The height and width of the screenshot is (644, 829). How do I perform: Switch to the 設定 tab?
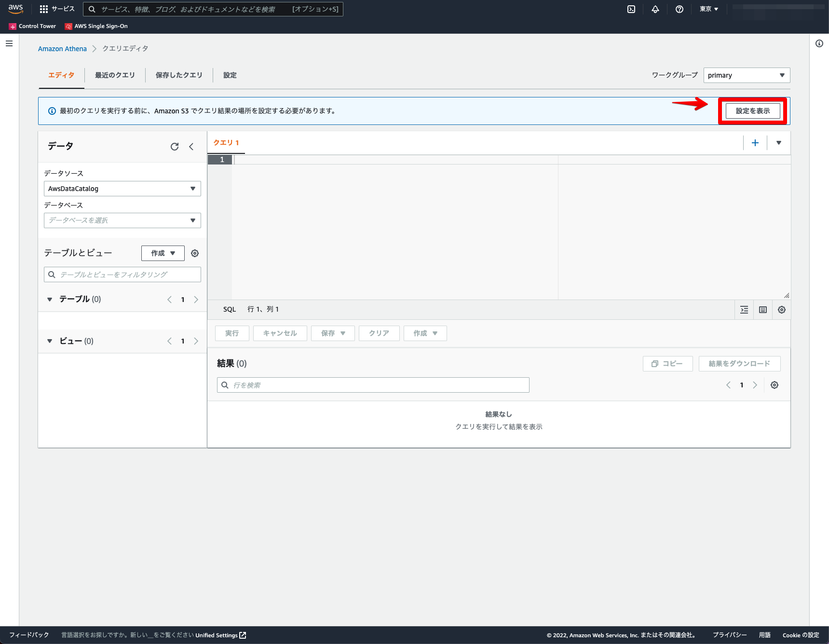coord(230,75)
